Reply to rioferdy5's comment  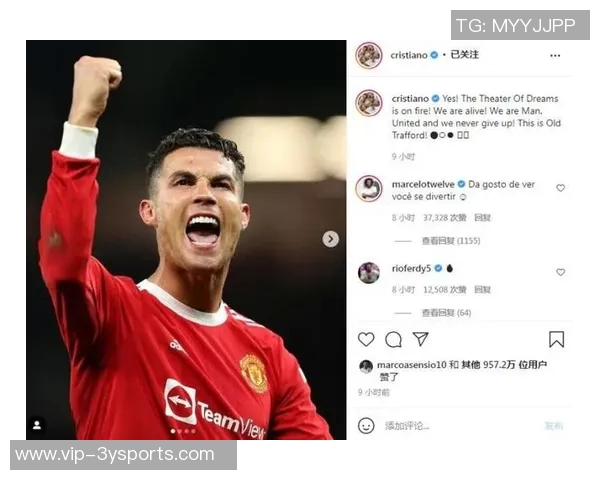[482, 290]
